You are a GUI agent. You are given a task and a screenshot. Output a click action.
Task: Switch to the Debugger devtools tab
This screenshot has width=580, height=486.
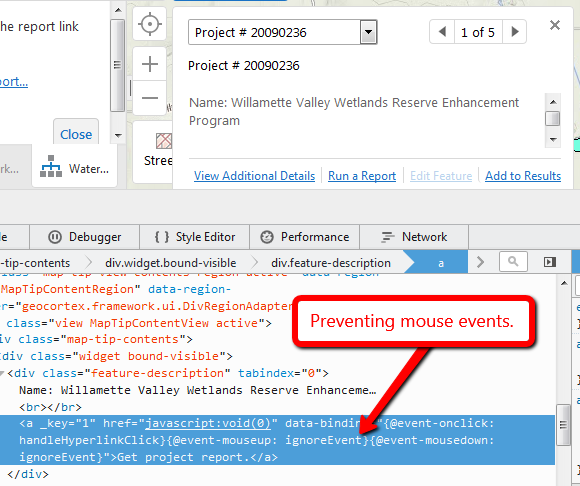(85, 237)
